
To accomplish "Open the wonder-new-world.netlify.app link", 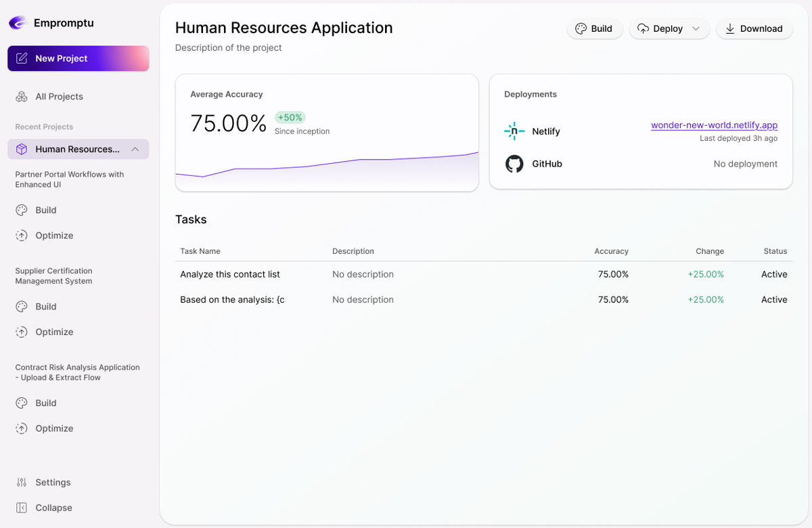I will click(714, 125).
